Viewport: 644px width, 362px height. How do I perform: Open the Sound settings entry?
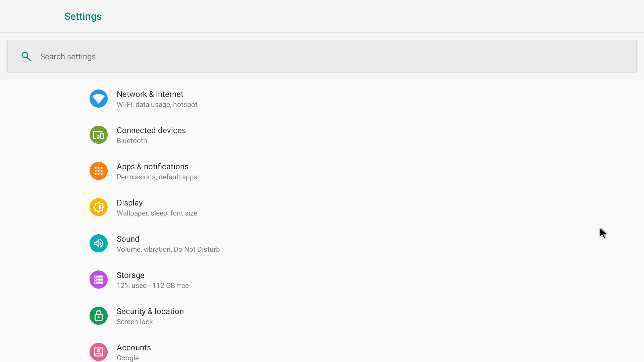point(128,239)
